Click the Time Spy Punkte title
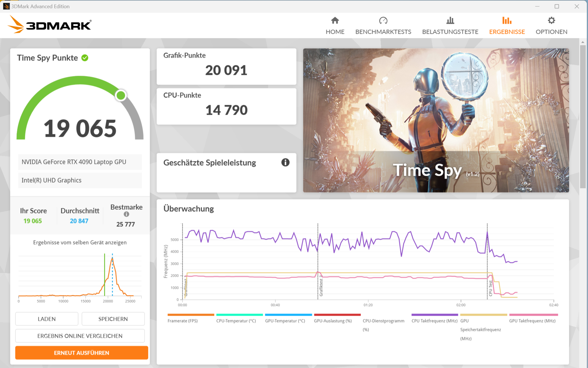 pyautogui.click(x=47, y=58)
